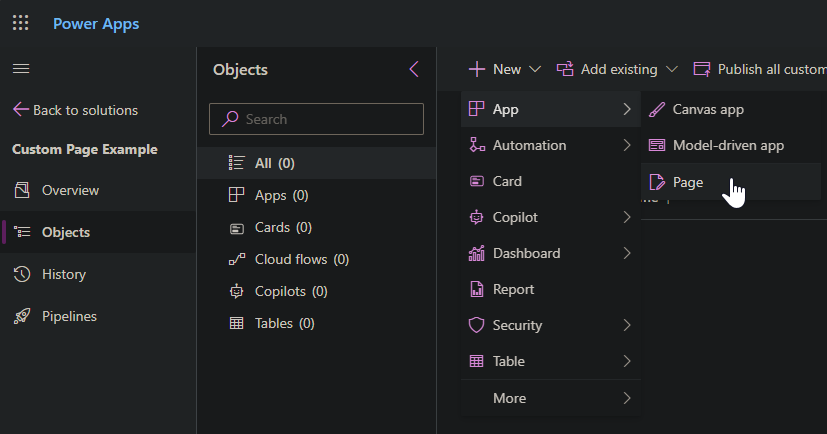Open Pipelines in left navigation

(98, 316)
